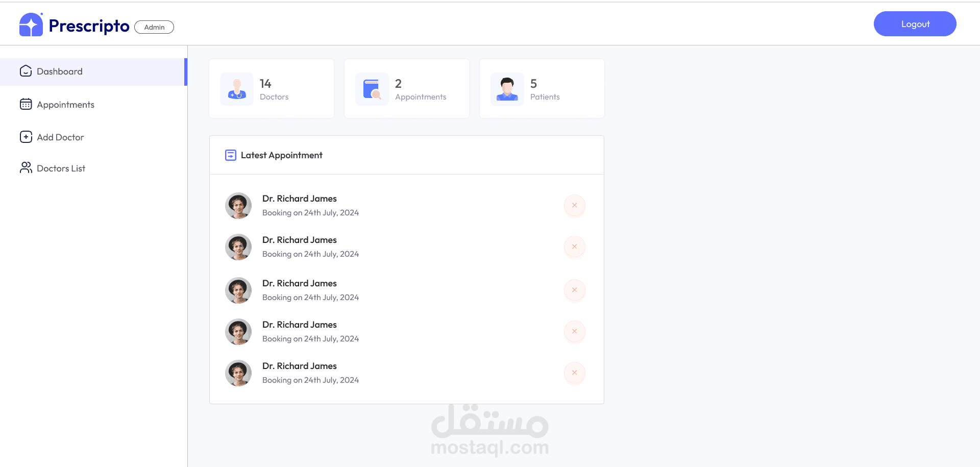Click the 'Latest Appointment' heading
This screenshot has width=980, height=467.
tap(282, 155)
